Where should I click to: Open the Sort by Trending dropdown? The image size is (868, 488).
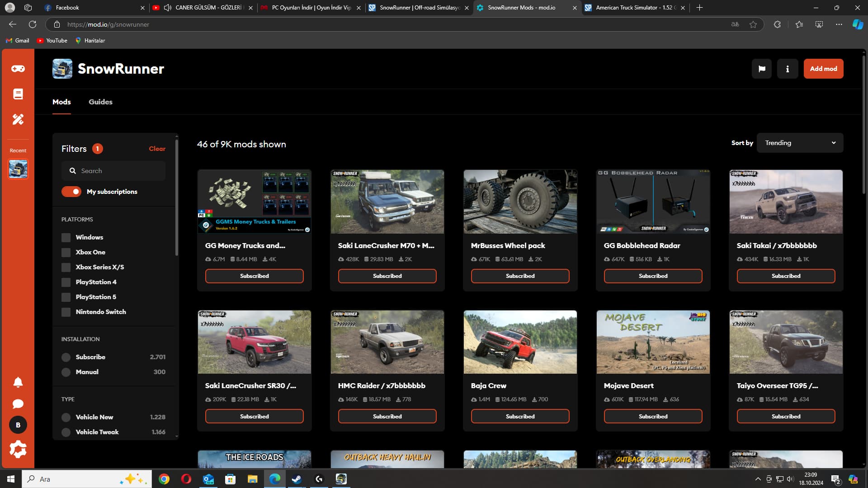pos(800,143)
